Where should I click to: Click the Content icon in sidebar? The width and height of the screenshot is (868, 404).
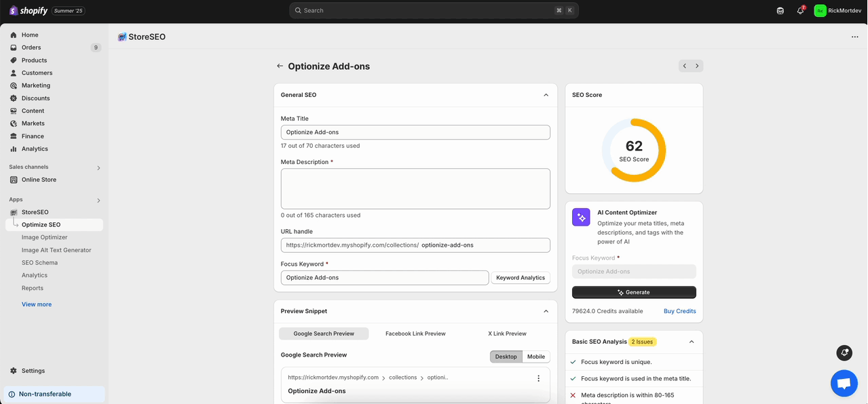[x=14, y=110]
